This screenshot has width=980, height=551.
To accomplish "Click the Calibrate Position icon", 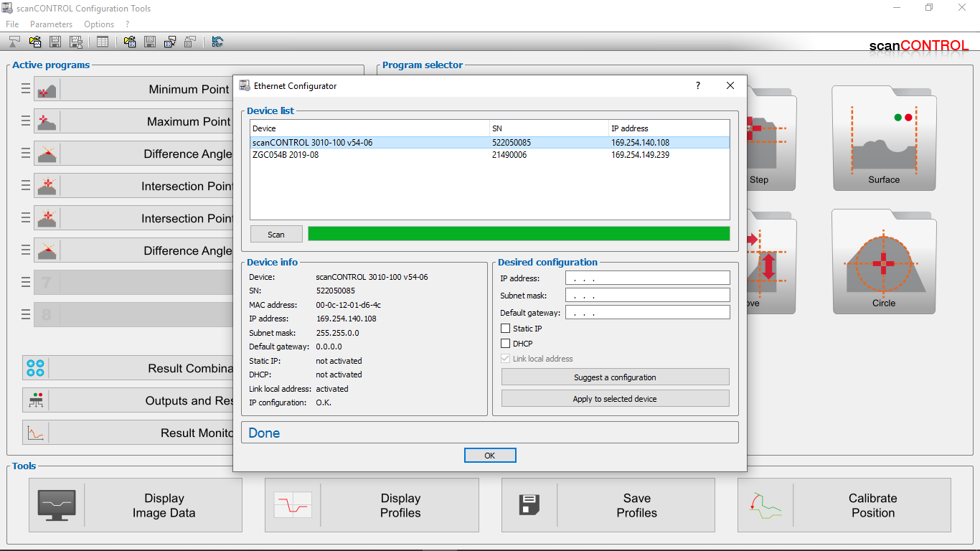I will coord(765,505).
